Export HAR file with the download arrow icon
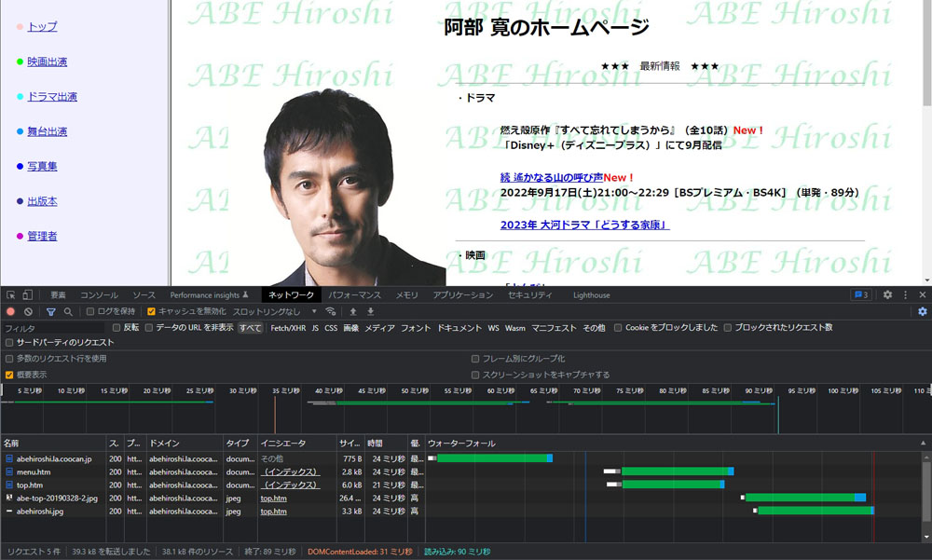This screenshot has width=932, height=560. coord(370,311)
